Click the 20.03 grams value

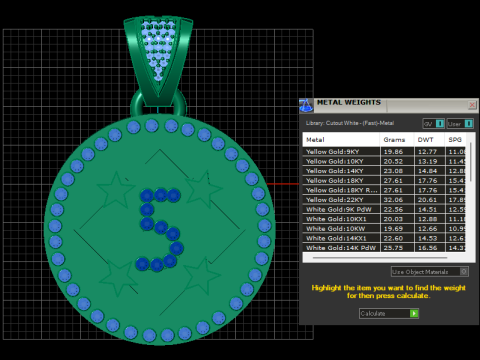click(393, 219)
